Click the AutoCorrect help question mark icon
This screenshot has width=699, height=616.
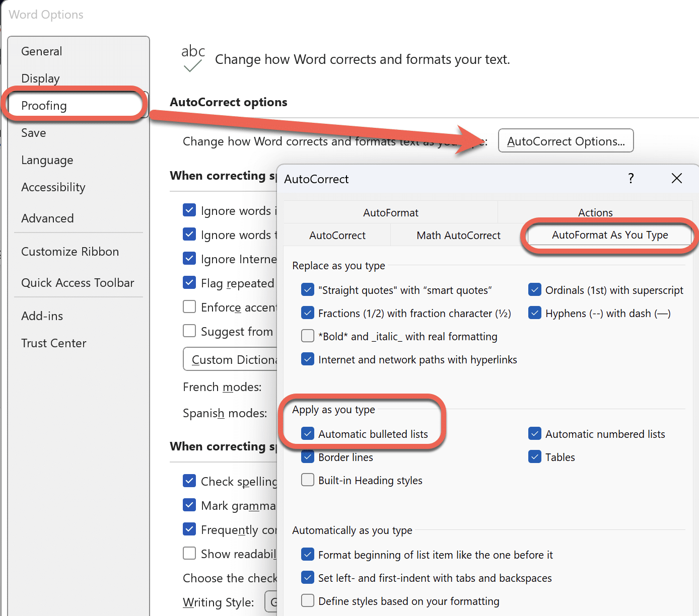click(631, 179)
